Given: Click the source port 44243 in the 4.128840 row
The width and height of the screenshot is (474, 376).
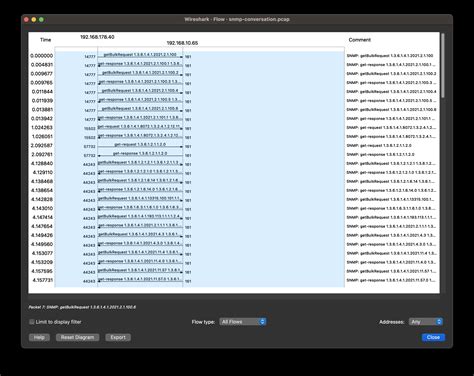Looking at the screenshot, I should point(89,165).
